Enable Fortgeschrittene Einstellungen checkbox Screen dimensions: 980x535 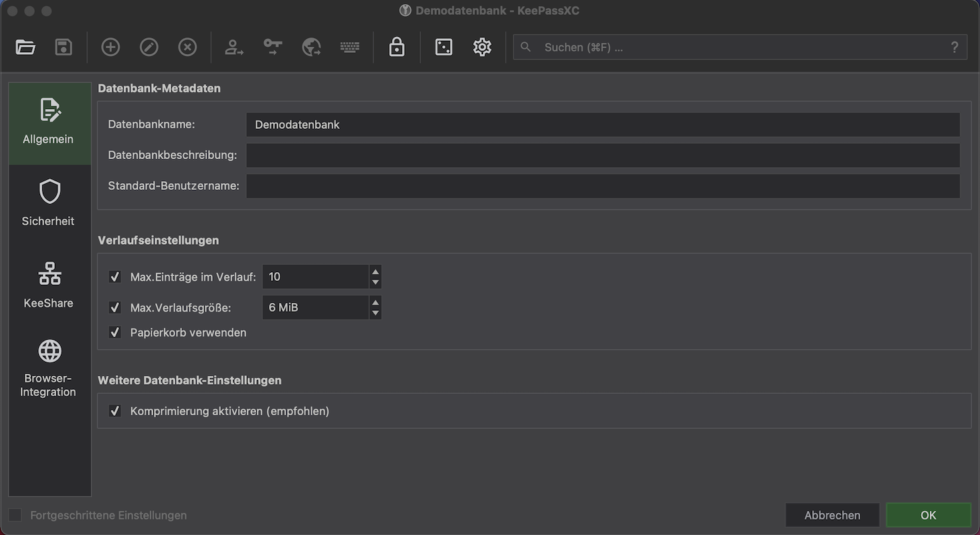click(x=15, y=516)
